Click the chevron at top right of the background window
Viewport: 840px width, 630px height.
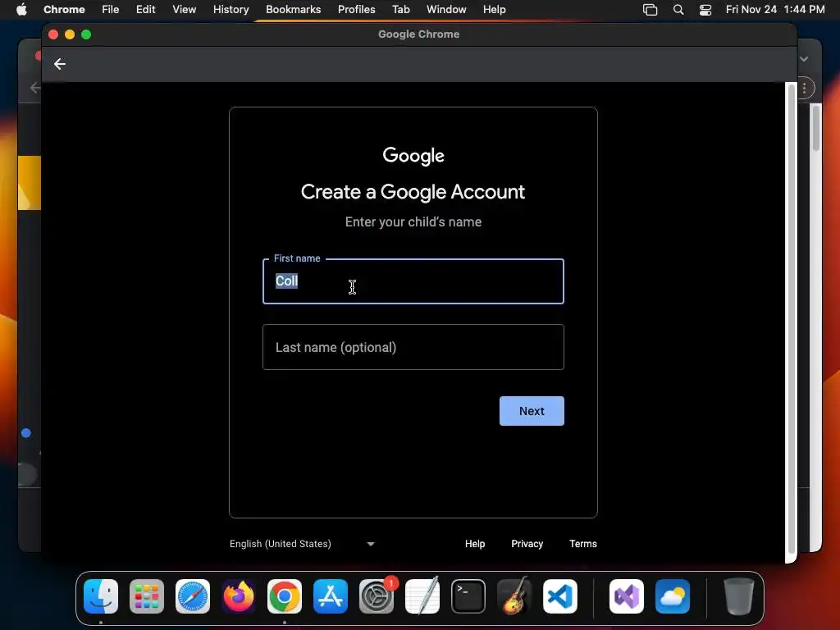pyautogui.click(x=804, y=59)
